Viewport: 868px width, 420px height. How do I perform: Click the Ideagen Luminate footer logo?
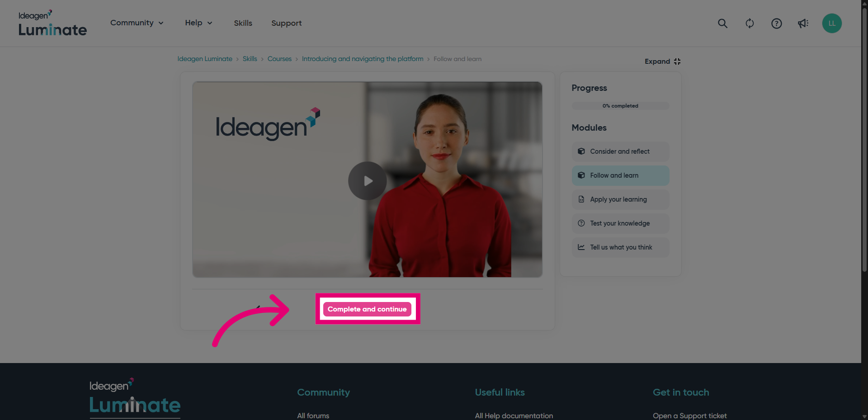point(135,397)
